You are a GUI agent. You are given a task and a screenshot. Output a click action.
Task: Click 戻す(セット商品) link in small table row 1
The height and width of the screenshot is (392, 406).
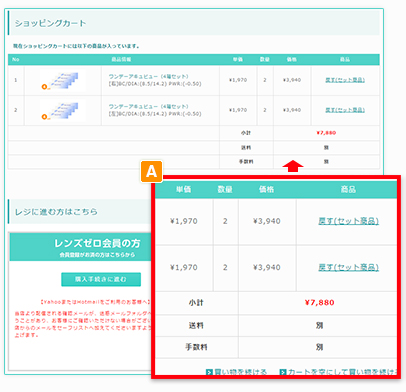click(x=345, y=80)
